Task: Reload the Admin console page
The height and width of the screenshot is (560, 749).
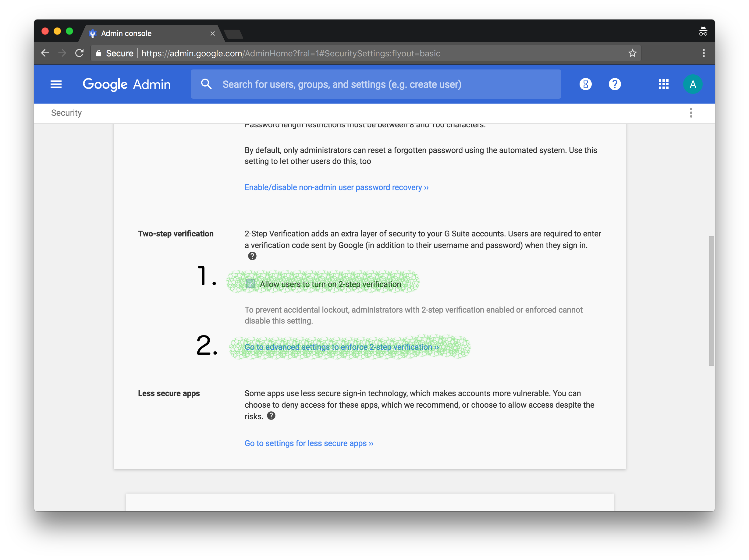Action: 79,53
